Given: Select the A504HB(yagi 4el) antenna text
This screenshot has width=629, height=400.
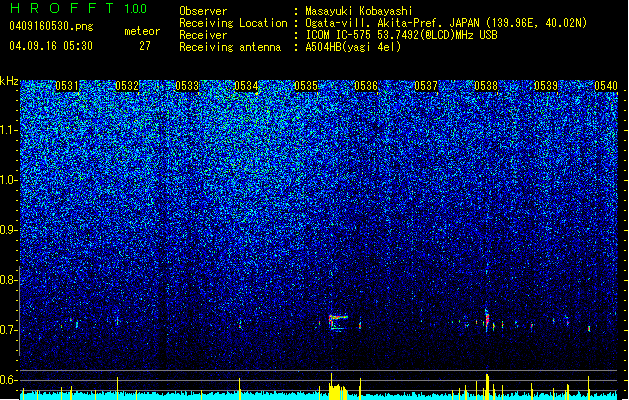Looking at the screenshot, I should point(353,47).
